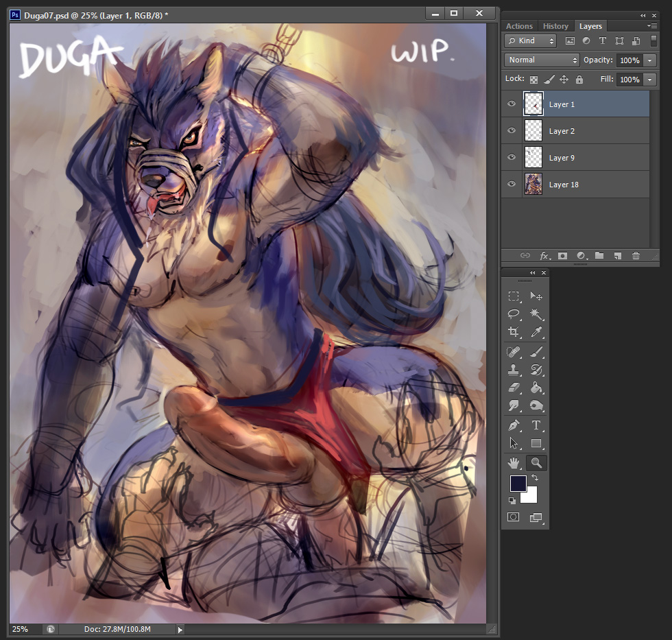Filter for shape layers
This screenshot has width=672, height=640.
tap(619, 41)
